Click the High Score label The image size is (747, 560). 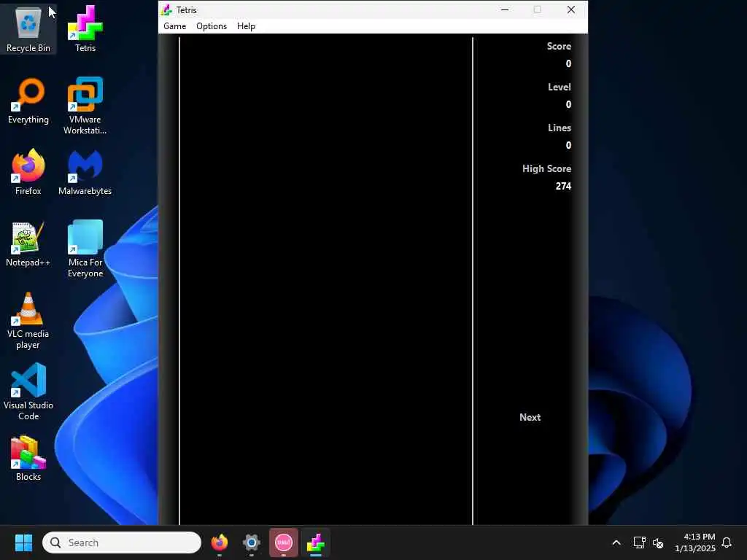(x=546, y=168)
